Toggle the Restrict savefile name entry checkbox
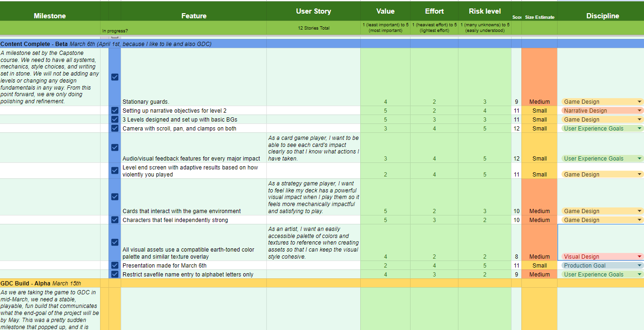The width and height of the screenshot is (644, 330). [x=115, y=275]
